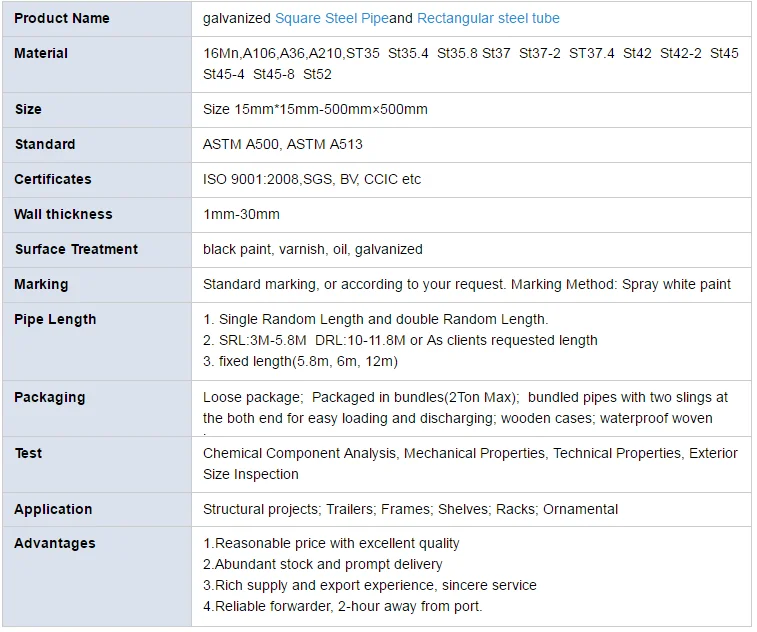Select the Pipe Length row label
757x632 pixels.
tap(55, 319)
